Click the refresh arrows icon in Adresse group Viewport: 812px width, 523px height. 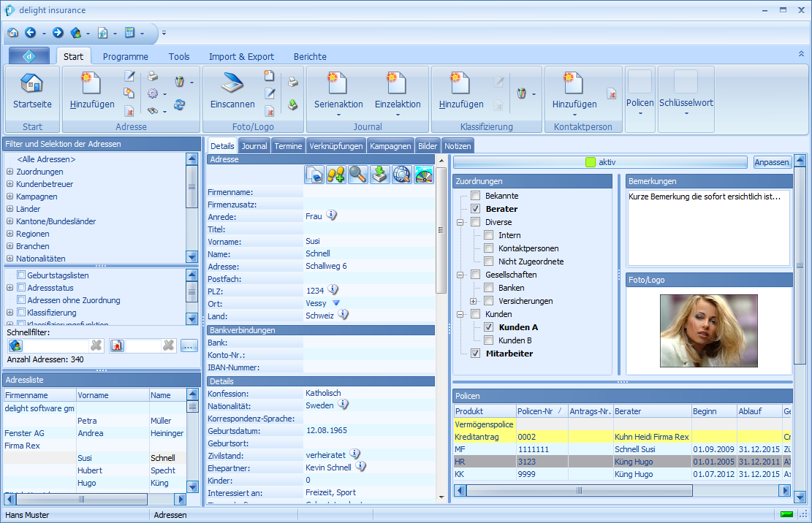179,105
